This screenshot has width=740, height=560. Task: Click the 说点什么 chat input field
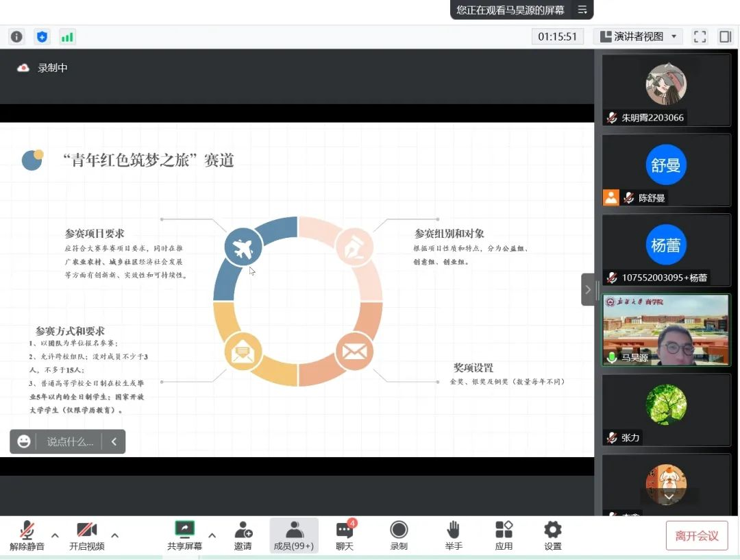click(x=70, y=442)
